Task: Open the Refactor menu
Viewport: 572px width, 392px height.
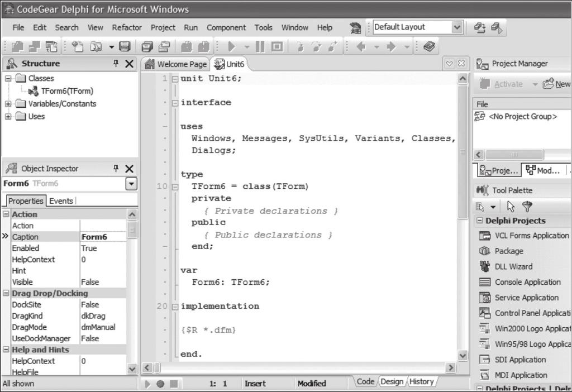Action: 127,28
